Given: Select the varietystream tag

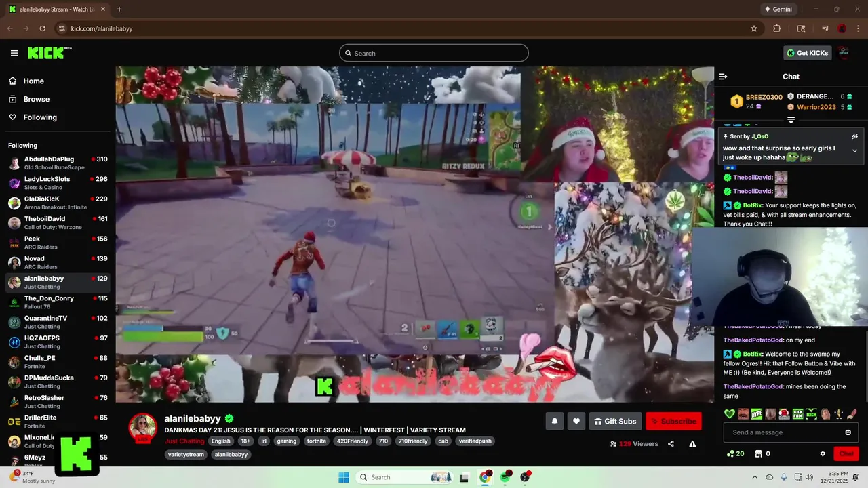Looking at the screenshot, I should click(186, 454).
